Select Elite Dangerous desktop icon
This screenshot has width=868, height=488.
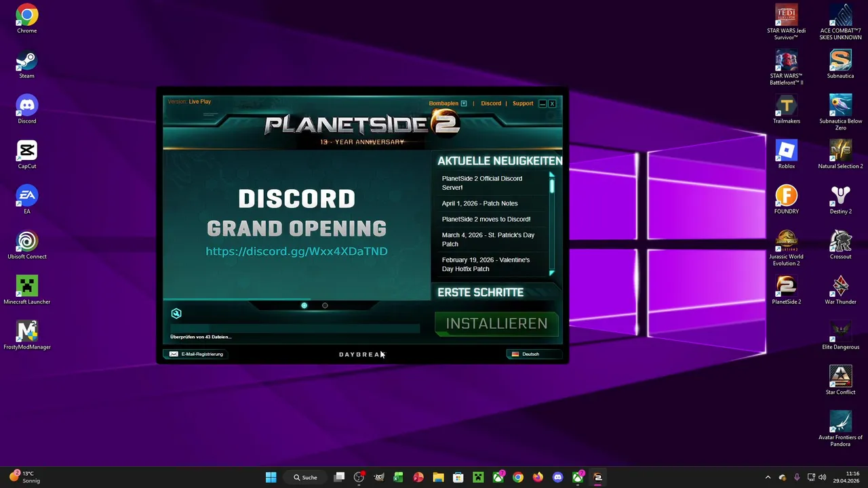(841, 335)
